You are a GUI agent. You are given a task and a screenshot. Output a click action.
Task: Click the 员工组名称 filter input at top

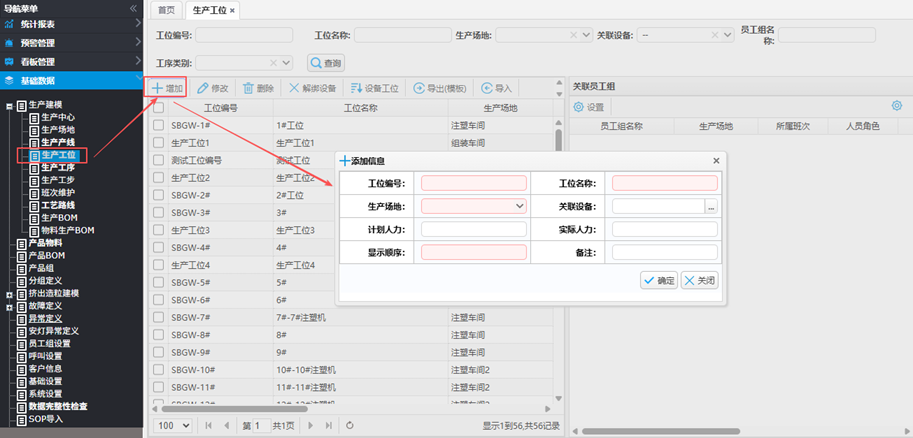click(827, 36)
